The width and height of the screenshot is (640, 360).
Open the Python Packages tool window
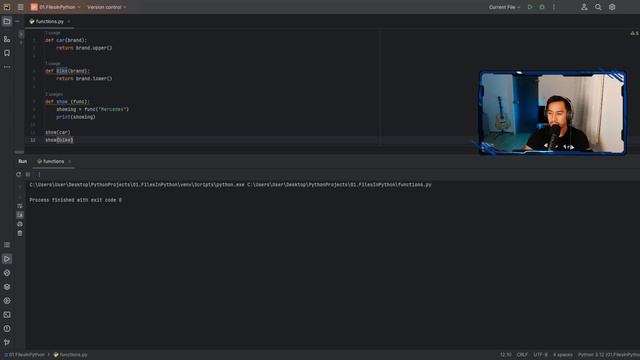(7, 287)
